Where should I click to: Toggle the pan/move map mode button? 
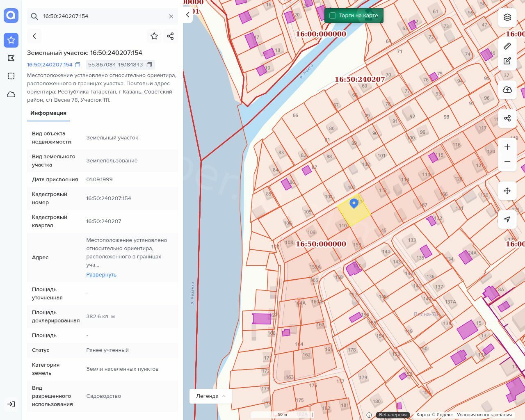(x=507, y=191)
